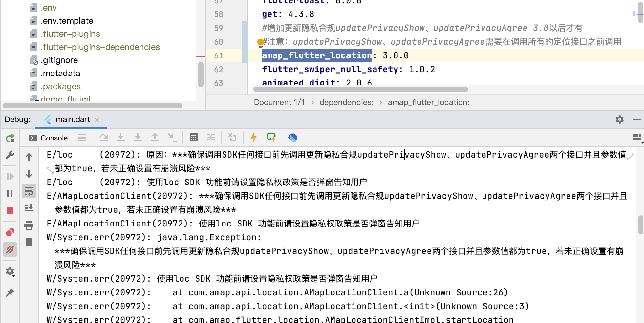The image size is (644, 323).
Task: Hide the Debug tool window
Action: click(x=637, y=119)
